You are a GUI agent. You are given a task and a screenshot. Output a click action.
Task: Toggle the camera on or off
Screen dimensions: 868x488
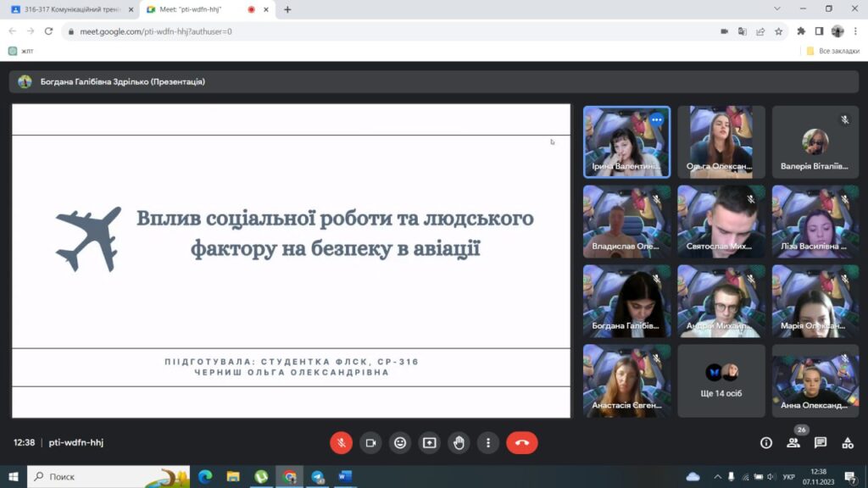[x=370, y=442]
